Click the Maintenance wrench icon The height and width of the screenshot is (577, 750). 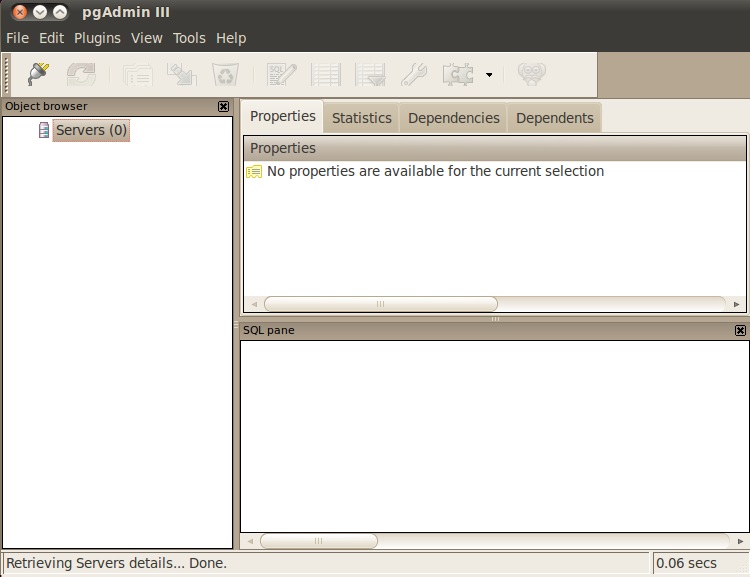point(414,75)
